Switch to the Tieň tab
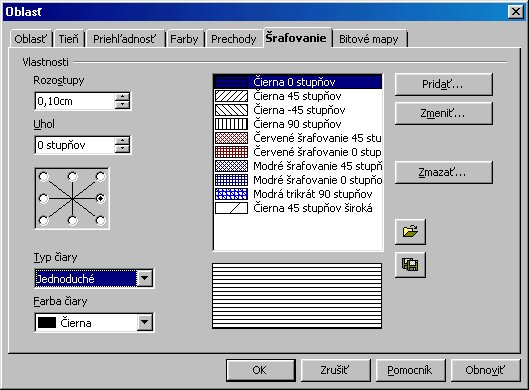 (68, 39)
